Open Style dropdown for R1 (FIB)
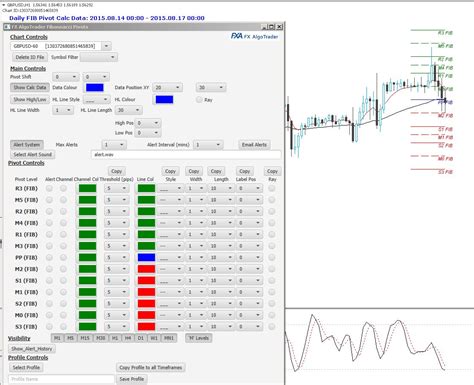 pos(170,234)
